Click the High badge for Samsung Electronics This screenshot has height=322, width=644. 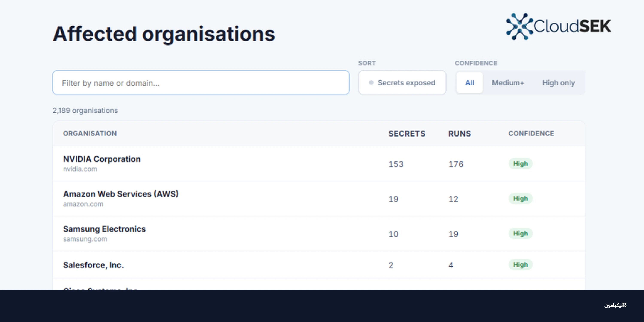(521, 234)
